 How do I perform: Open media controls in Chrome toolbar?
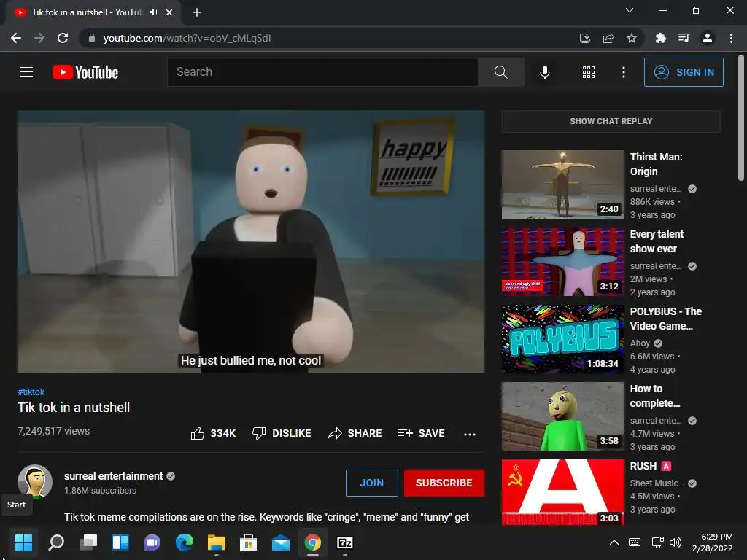coord(684,38)
